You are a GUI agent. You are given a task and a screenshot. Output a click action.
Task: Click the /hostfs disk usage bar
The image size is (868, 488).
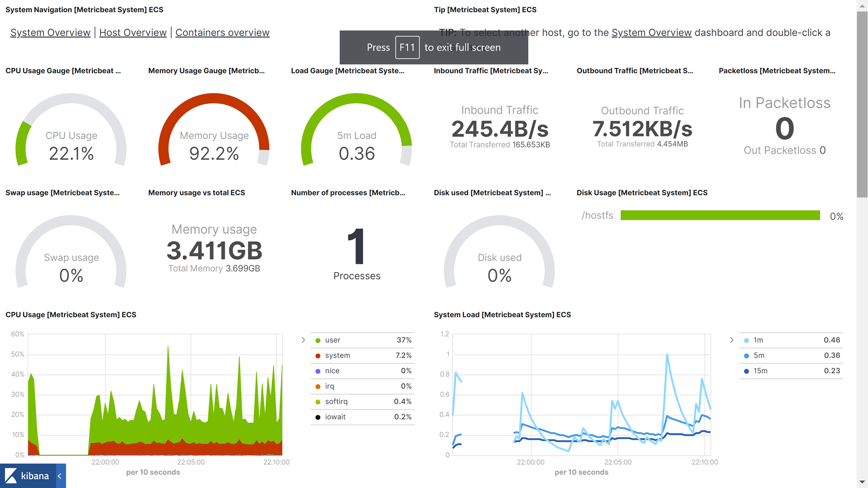click(x=720, y=215)
